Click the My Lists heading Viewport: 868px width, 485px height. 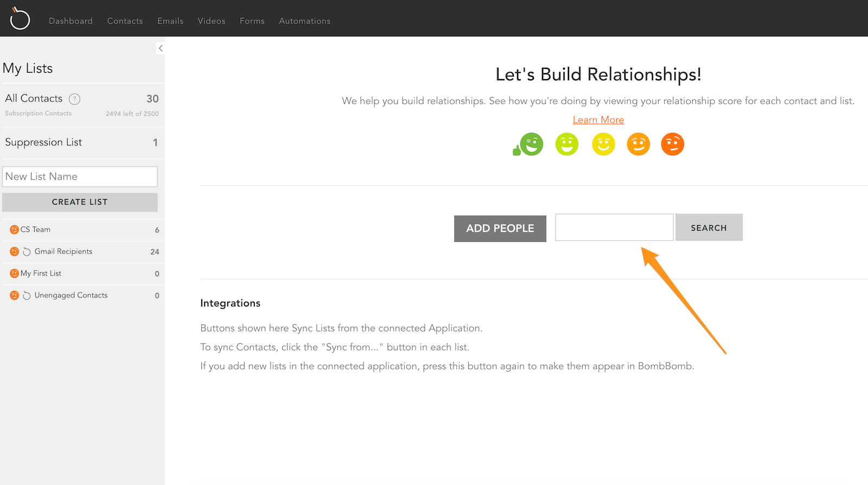(x=28, y=68)
